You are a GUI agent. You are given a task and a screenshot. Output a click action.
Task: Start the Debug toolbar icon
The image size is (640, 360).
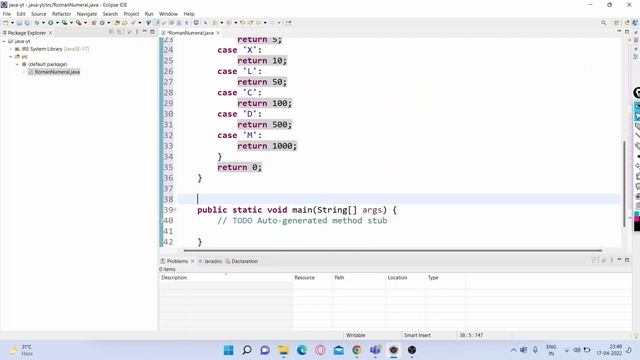click(37, 23)
